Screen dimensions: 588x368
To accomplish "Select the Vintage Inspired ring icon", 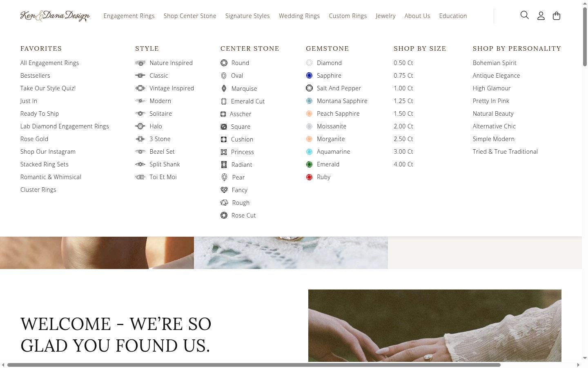I will coord(140,88).
